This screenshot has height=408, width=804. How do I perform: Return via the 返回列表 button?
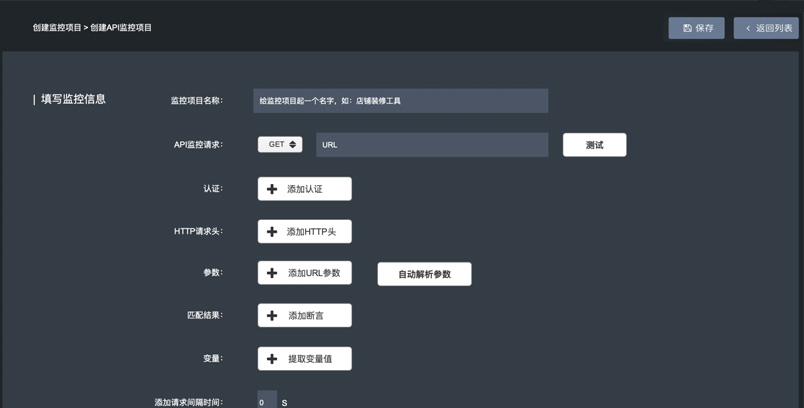(x=766, y=28)
